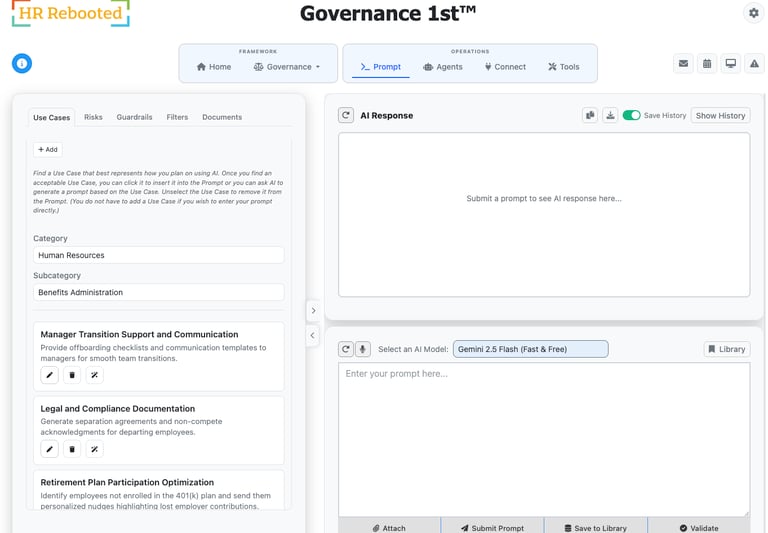Select the Prompt navigation item
This screenshot has height=533, width=768.
pos(381,67)
